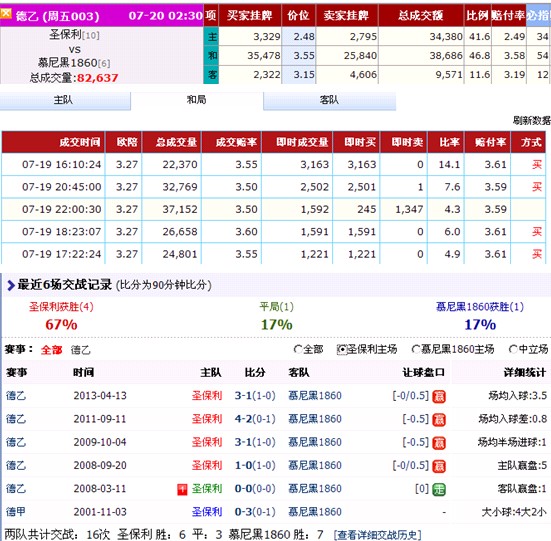Select the 慕尼黑1860主场 radio button
Image resolution: width=551 pixels, height=541 pixels.
[416, 350]
